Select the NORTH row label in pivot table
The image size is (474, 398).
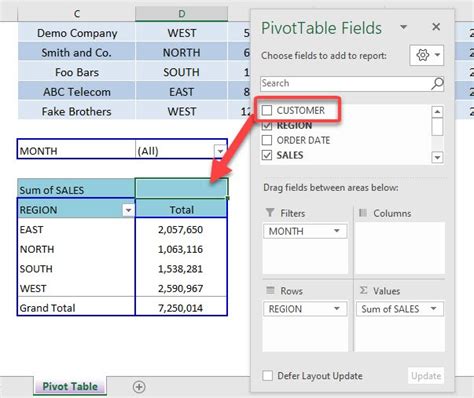76,249
